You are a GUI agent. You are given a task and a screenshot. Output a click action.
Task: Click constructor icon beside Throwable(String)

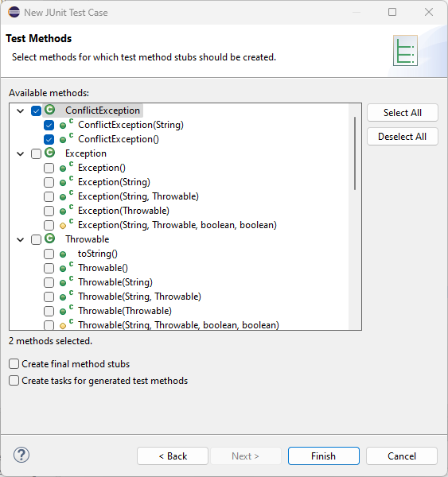pyautogui.click(x=67, y=281)
